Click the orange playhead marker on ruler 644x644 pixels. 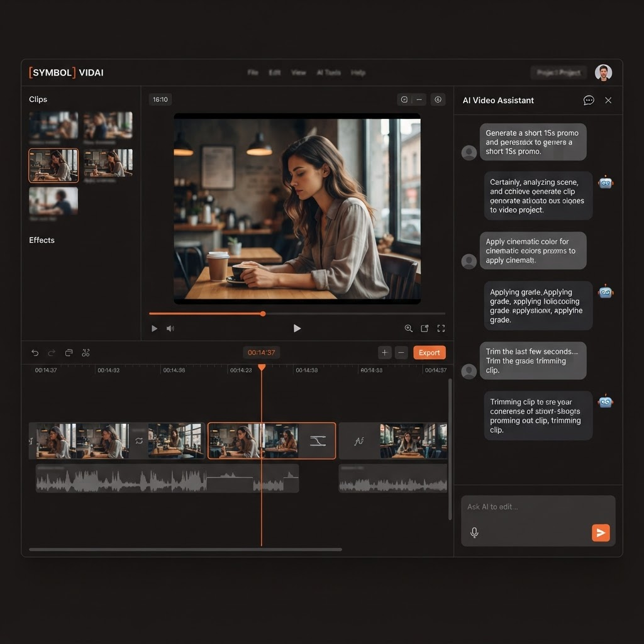262,367
